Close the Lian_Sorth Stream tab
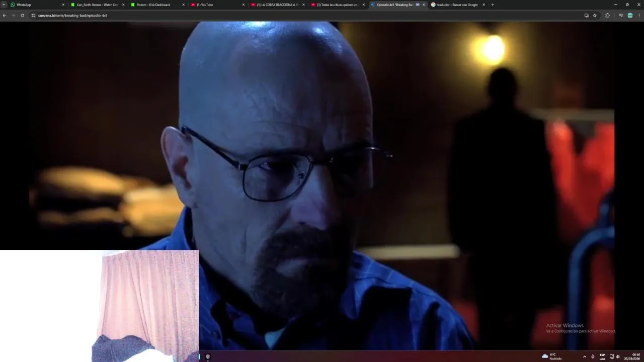The width and height of the screenshot is (644, 362). (123, 5)
